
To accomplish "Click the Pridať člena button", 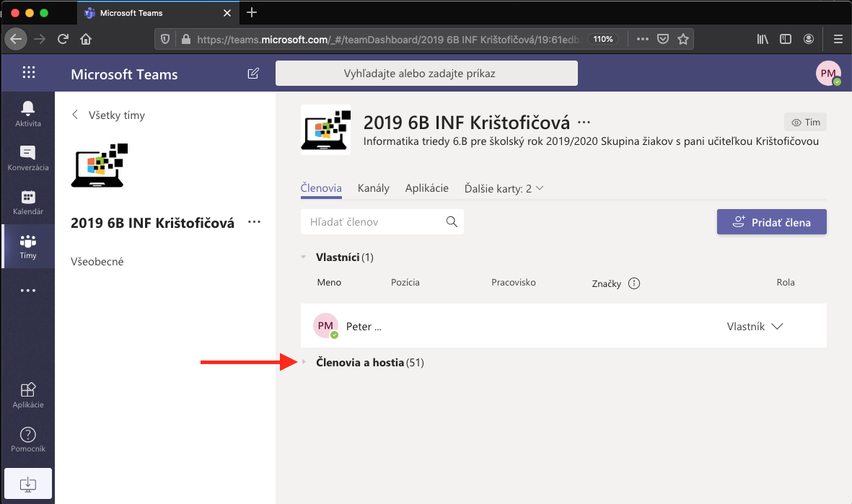I will coord(771,222).
